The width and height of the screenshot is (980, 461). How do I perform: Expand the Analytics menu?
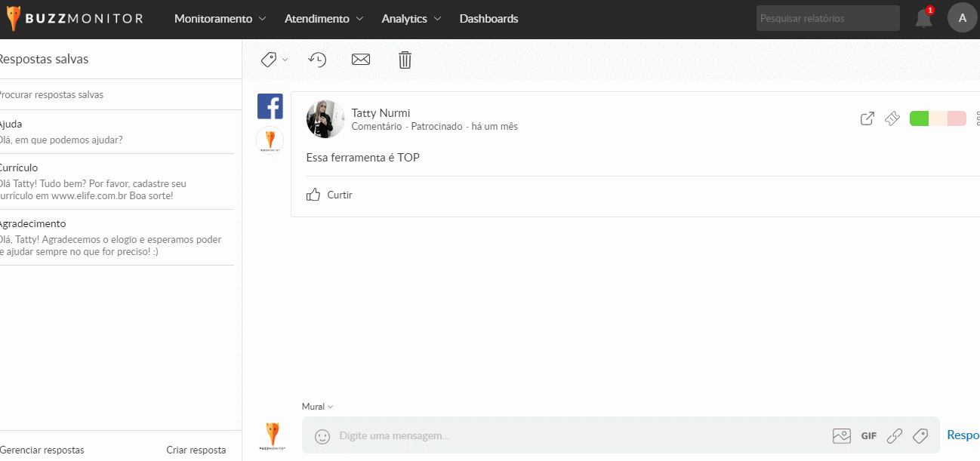tap(411, 19)
